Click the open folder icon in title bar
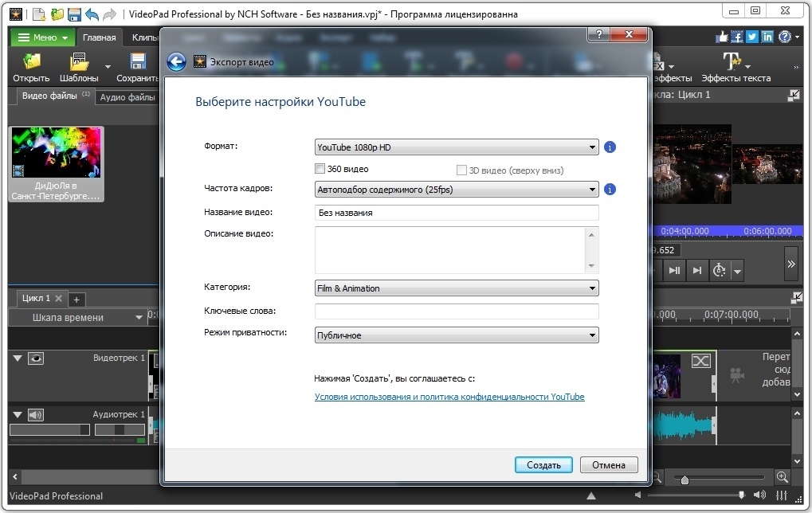The image size is (812, 513). [x=57, y=14]
